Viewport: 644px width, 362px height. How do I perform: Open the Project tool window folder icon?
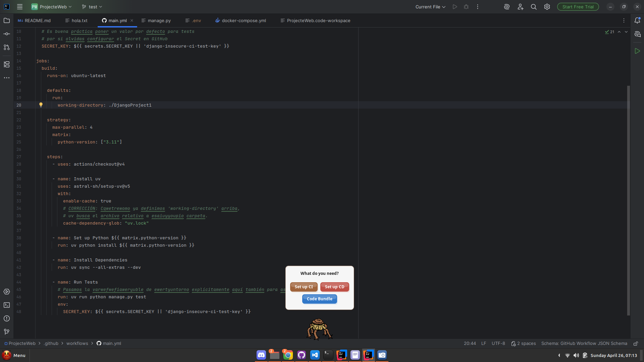click(x=7, y=21)
